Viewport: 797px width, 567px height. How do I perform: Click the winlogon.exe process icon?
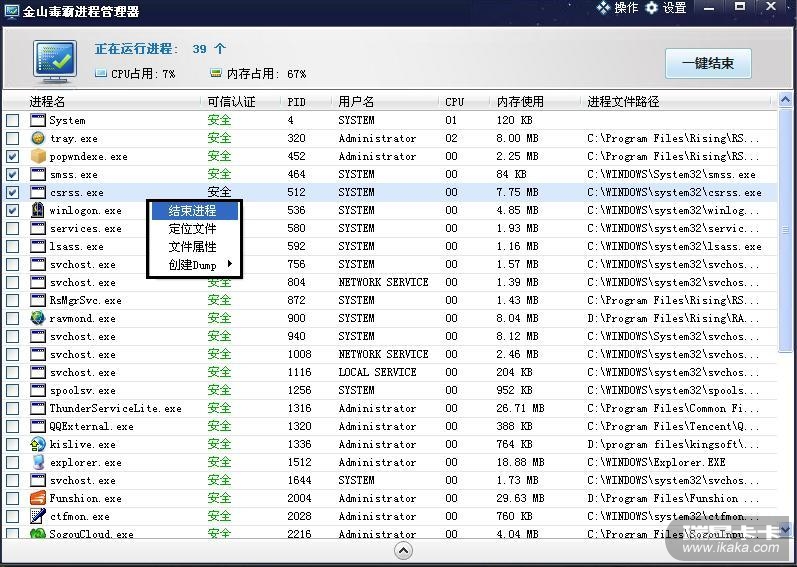point(38,210)
